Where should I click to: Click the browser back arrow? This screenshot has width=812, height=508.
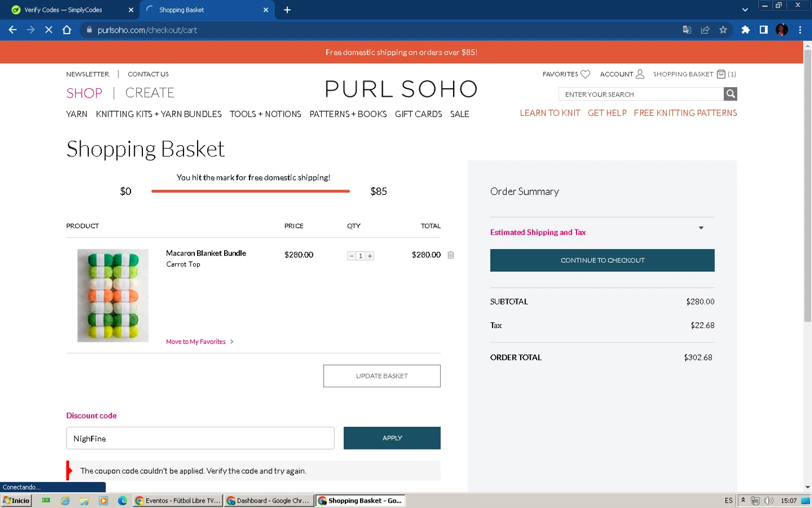pyautogui.click(x=12, y=30)
